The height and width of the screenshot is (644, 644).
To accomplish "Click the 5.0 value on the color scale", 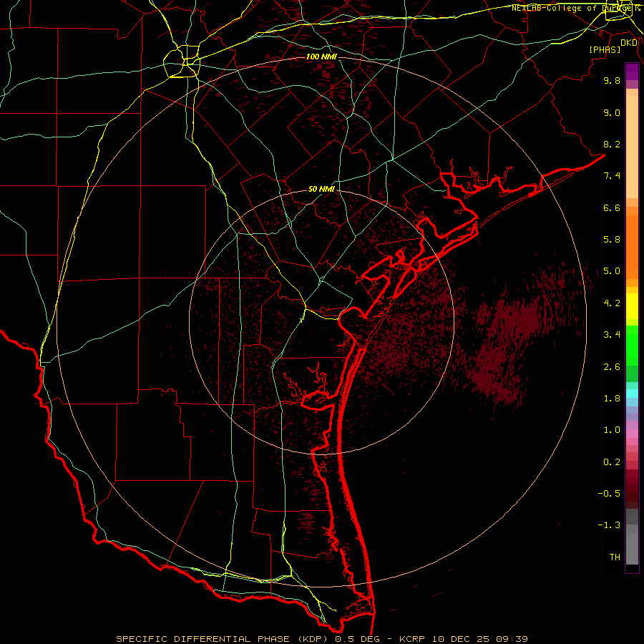I will click(x=612, y=271).
